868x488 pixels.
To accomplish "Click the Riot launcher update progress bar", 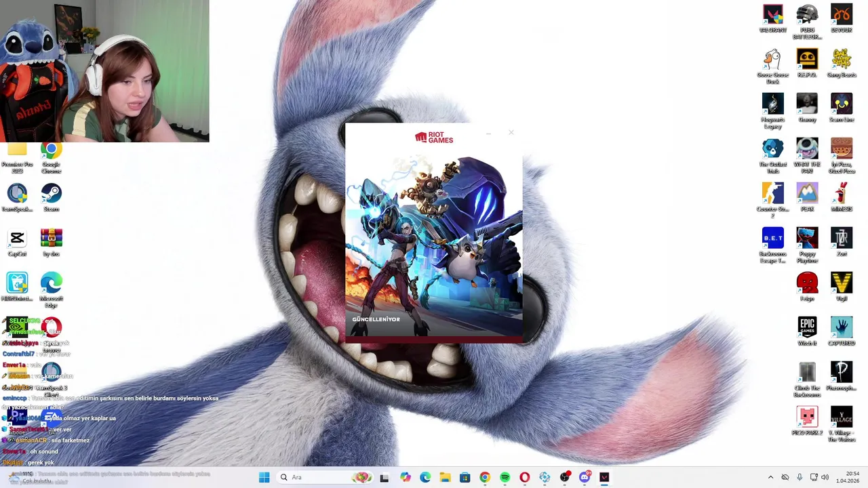I will 434,339.
